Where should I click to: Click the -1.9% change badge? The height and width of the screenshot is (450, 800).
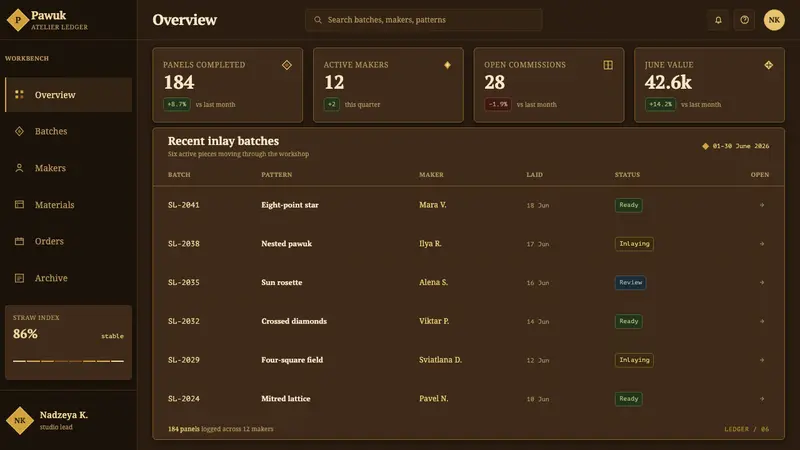coord(498,104)
